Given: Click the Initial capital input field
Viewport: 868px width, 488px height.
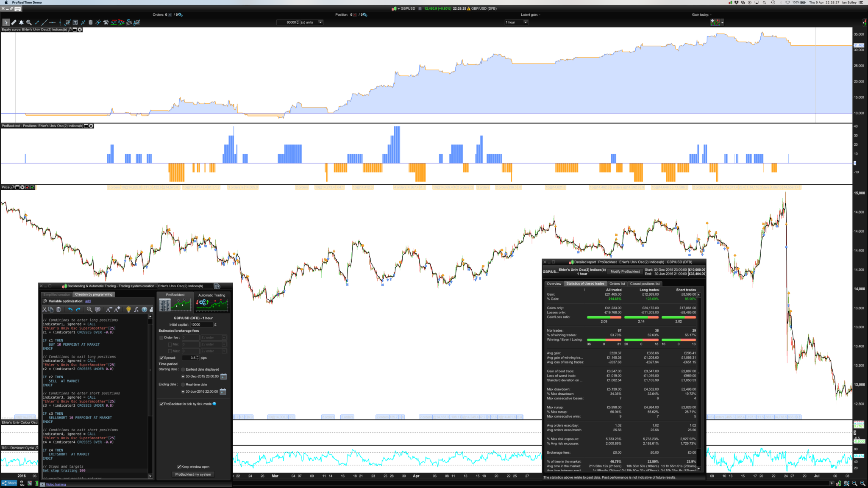Looking at the screenshot, I should click(x=201, y=325).
